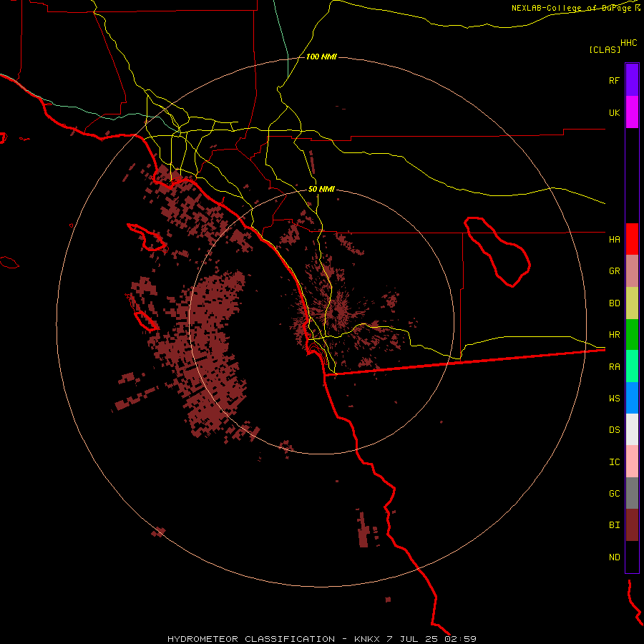Viewport: 644px width, 644px height.
Task: Click the HA red legend swatch
Action: (632, 239)
